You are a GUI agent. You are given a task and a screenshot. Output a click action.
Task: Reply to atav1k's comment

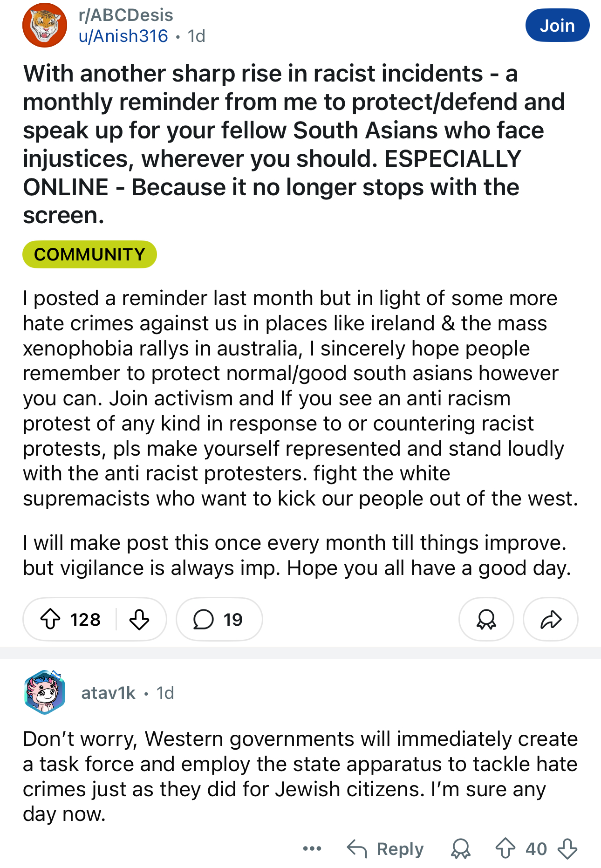[x=386, y=848]
